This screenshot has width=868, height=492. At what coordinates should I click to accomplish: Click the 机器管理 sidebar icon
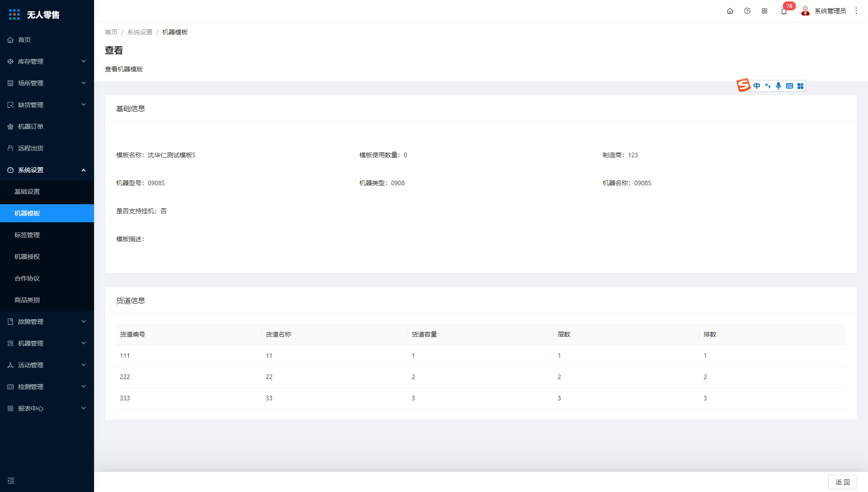click(10, 343)
